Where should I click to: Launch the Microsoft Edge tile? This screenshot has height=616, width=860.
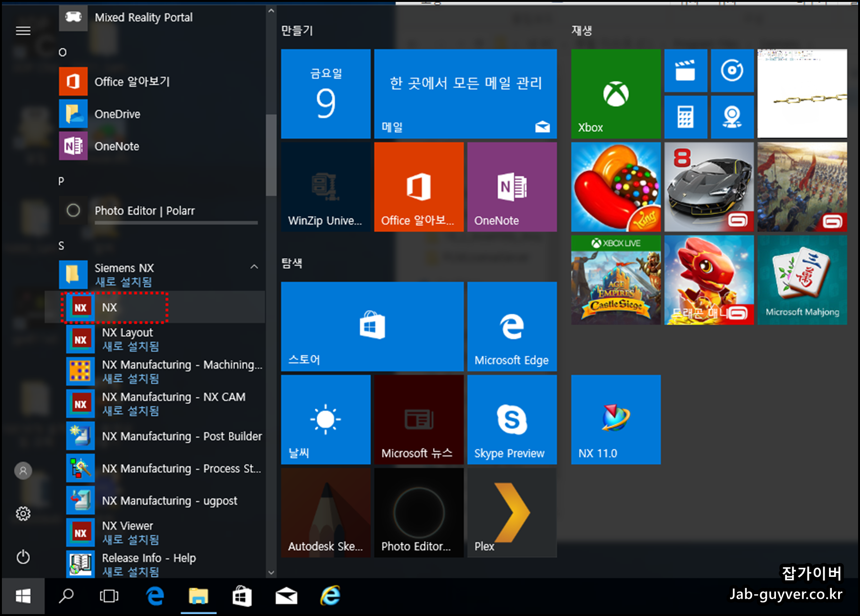[x=512, y=327]
